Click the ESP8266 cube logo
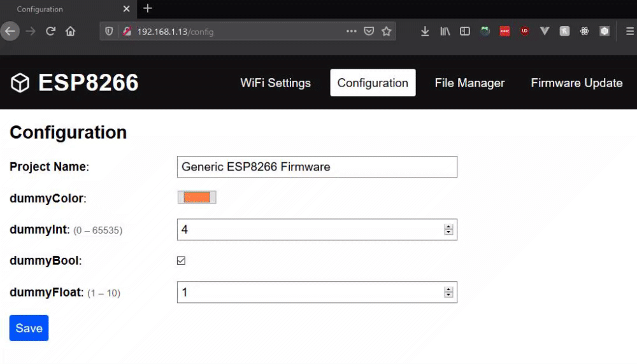 tap(20, 83)
